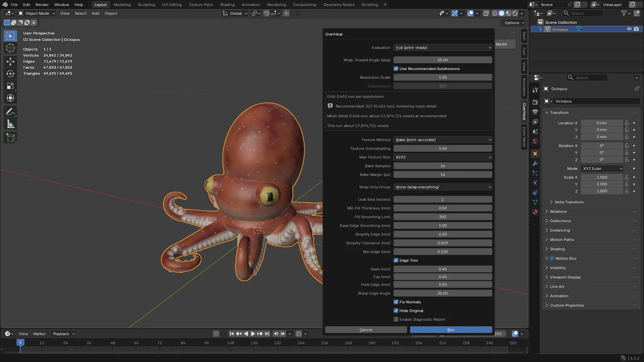Select the 3D Cursor tool
This screenshot has height=362, width=644.
pos(10,48)
